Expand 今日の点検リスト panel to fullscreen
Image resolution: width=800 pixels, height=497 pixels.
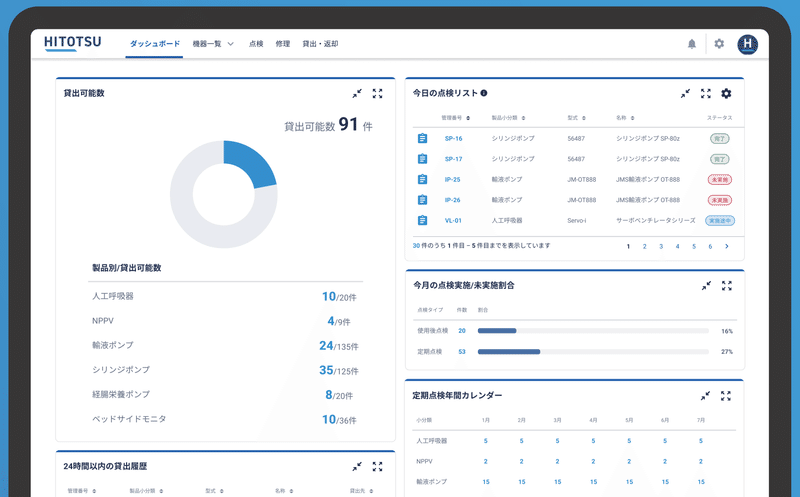pyautogui.click(x=706, y=93)
